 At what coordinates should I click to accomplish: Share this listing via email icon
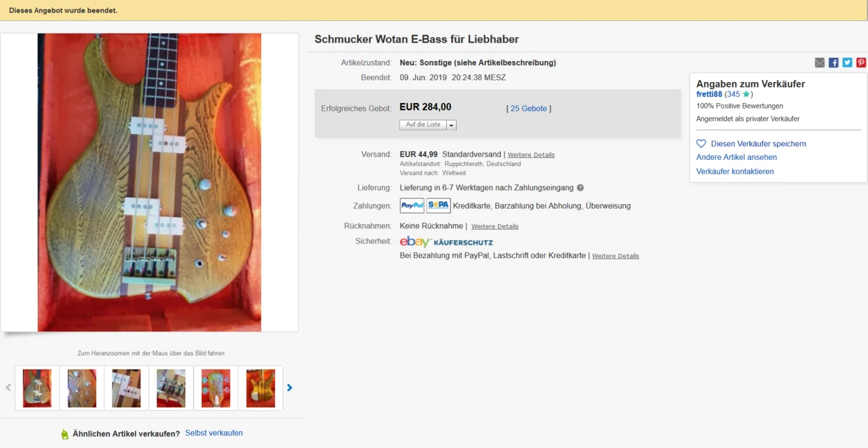[820, 63]
